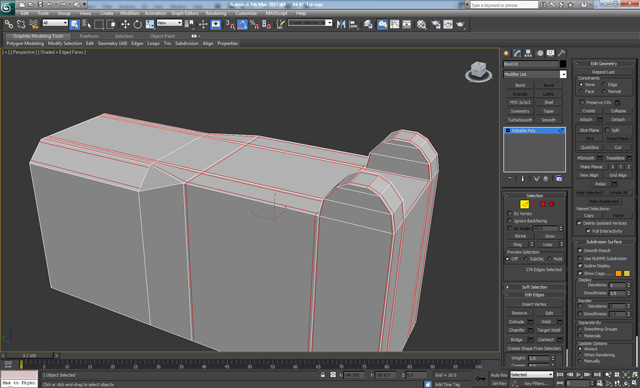Go to the start frame

click(560, 375)
